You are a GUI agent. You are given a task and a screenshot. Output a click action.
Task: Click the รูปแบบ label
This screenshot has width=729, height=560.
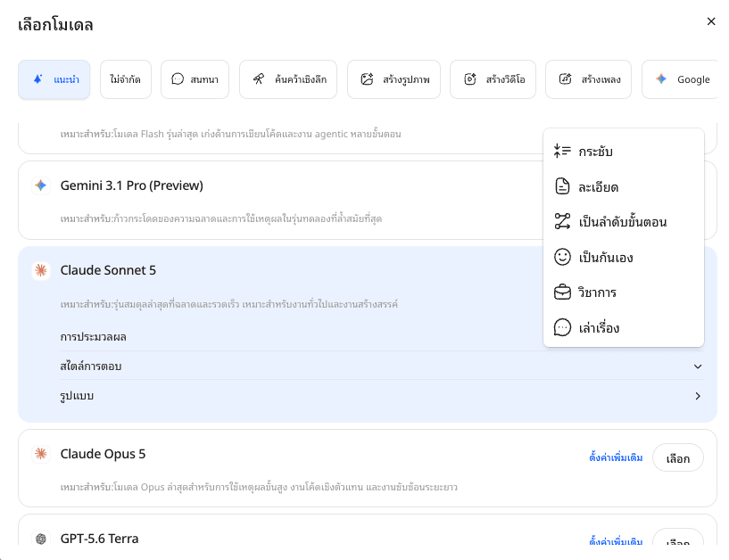77,396
